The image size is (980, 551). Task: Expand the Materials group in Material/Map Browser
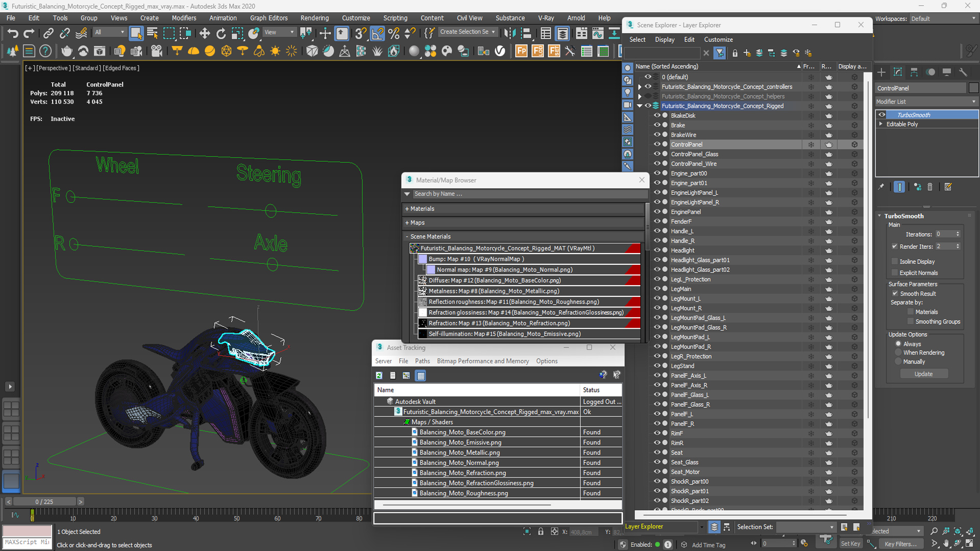click(x=407, y=209)
